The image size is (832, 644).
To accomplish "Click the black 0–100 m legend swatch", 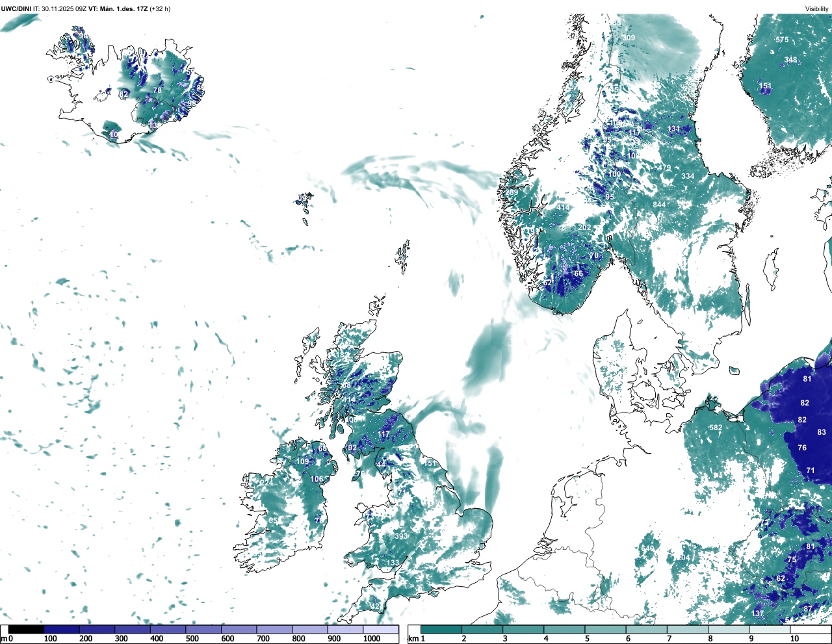I will tap(26, 630).
